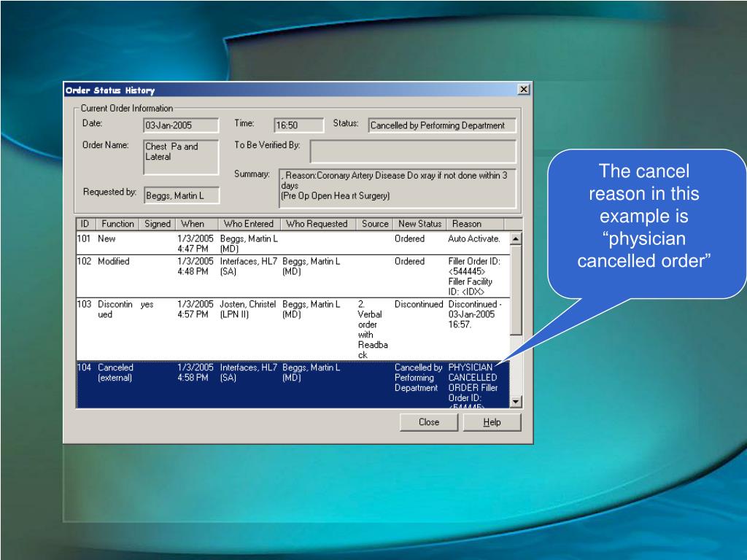This screenshot has width=747, height=560.
Task: Click the Status field Cancelled by Performing Department
Action: [x=441, y=125]
